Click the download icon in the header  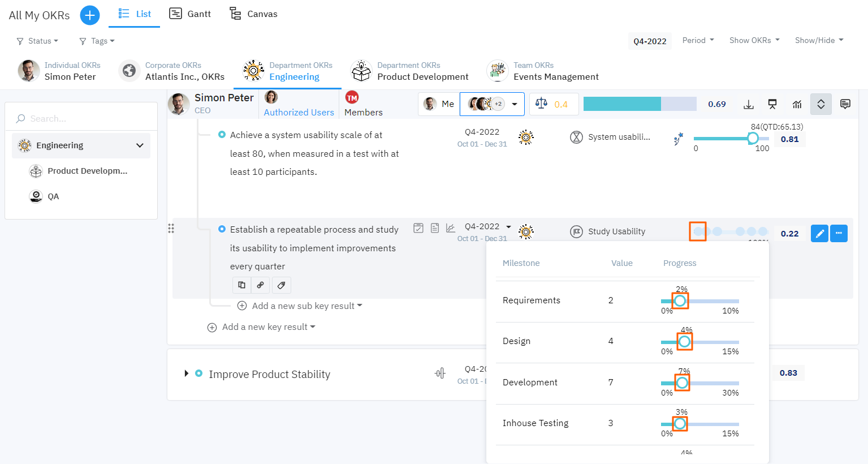pos(748,104)
